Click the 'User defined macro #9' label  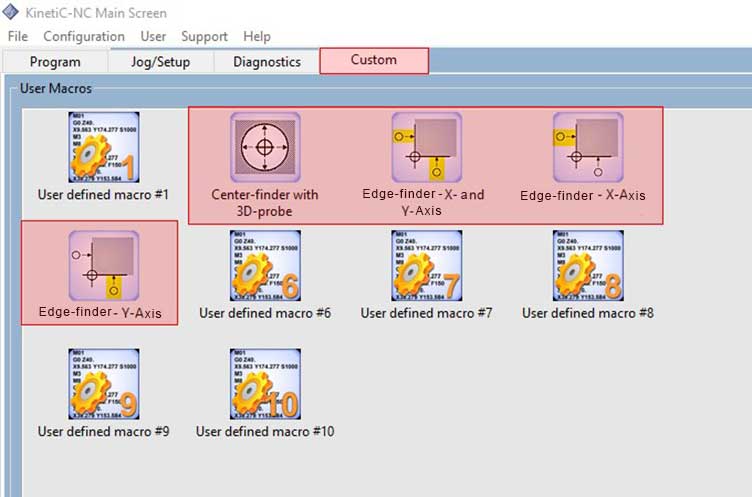coord(104,432)
